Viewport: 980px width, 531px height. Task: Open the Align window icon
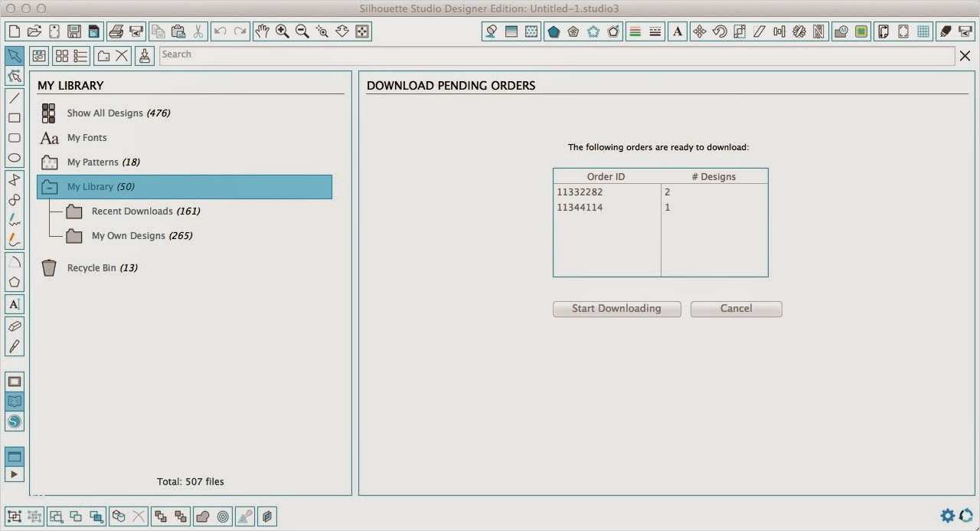(779, 31)
